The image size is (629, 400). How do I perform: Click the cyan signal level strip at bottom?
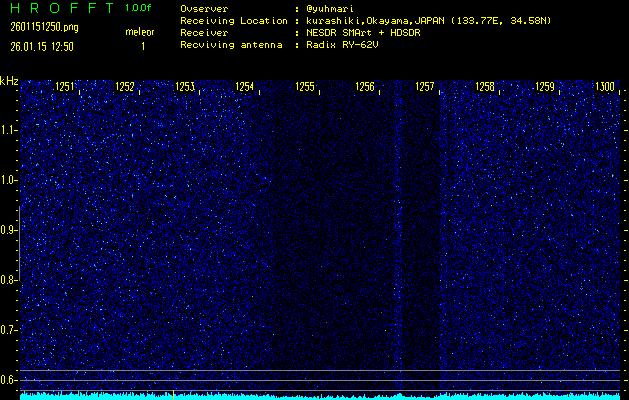pos(320,396)
